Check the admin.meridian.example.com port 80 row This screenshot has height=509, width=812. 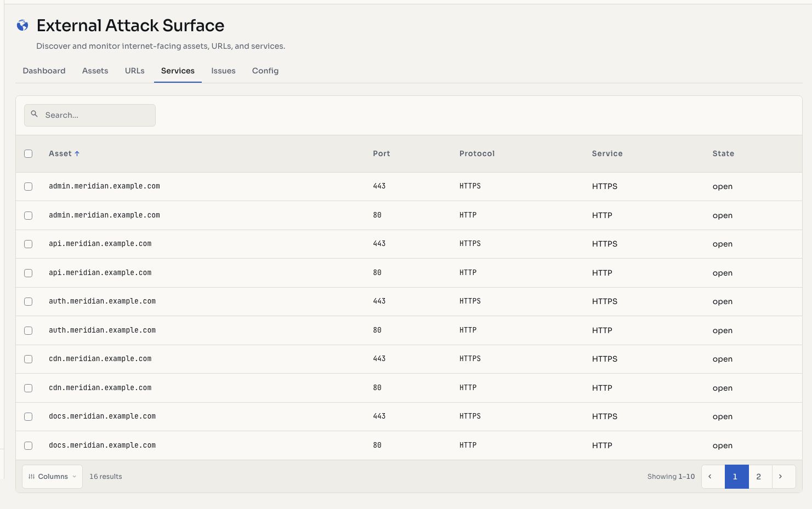pos(29,215)
